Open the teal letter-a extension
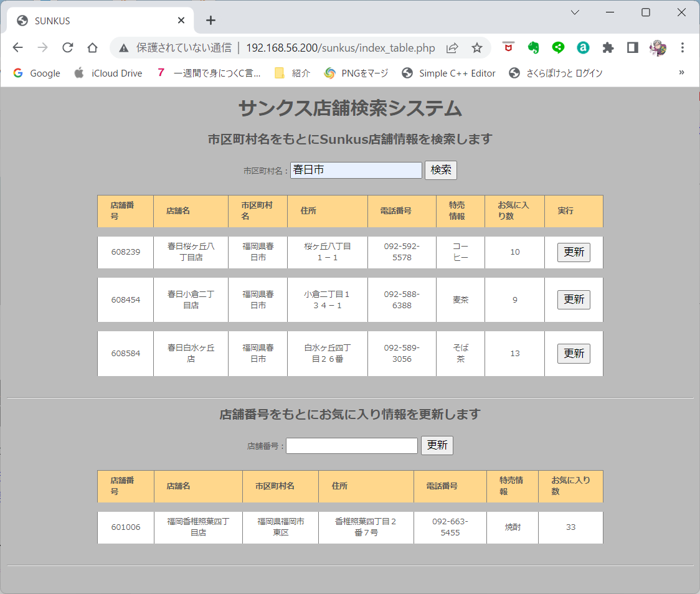700x594 pixels. 583,47
